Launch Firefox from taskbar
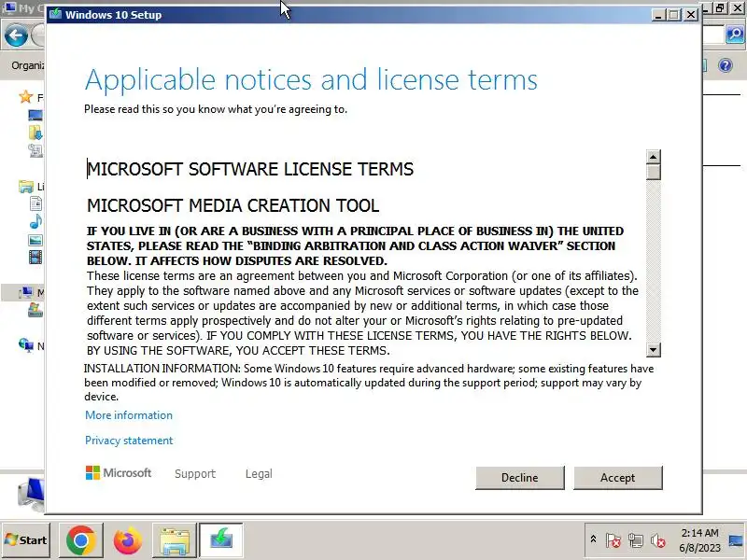 coord(127,540)
